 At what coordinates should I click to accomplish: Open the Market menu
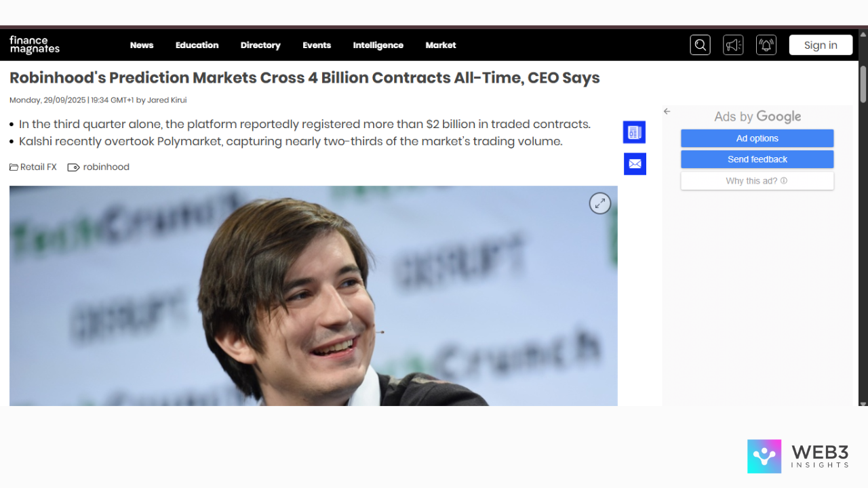click(x=441, y=45)
